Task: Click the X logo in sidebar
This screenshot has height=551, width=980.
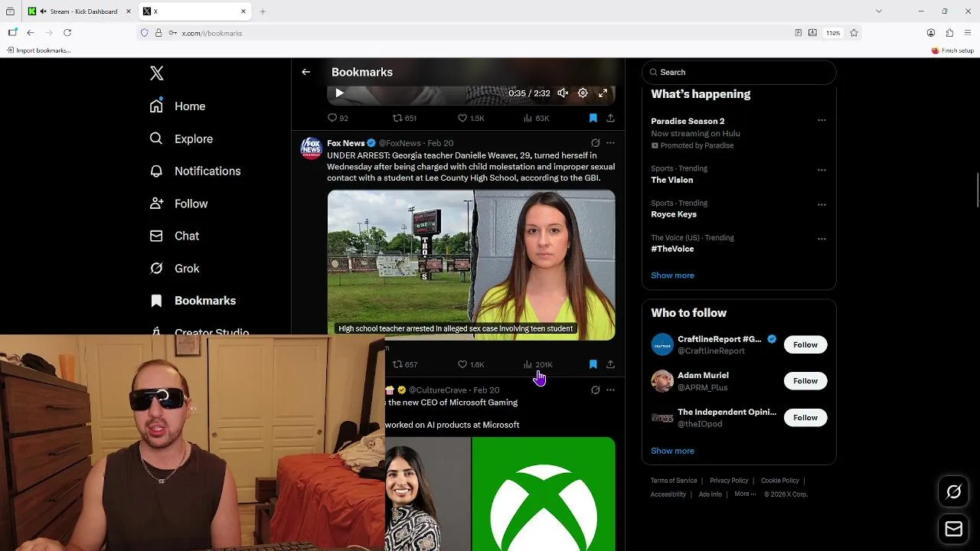Action: (x=156, y=73)
